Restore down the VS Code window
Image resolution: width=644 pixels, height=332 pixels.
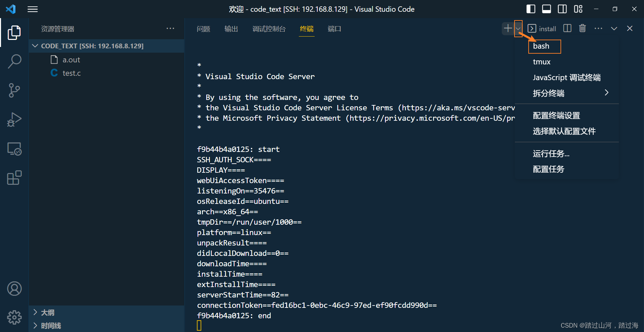pyautogui.click(x=615, y=9)
